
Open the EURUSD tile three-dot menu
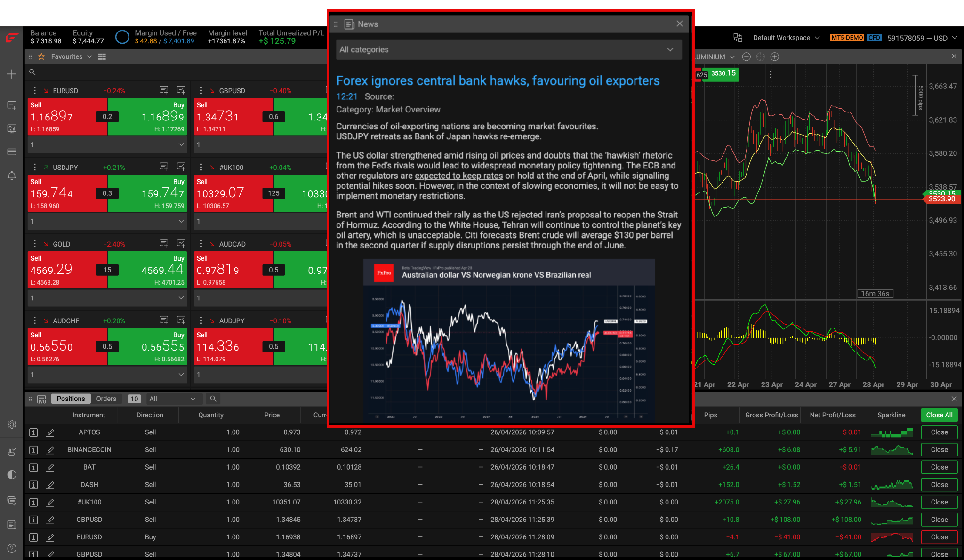click(x=34, y=90)
